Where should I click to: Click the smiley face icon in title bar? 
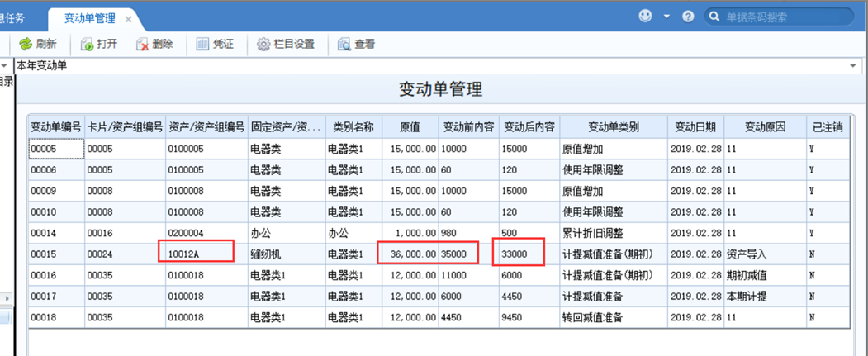(645, 17)
